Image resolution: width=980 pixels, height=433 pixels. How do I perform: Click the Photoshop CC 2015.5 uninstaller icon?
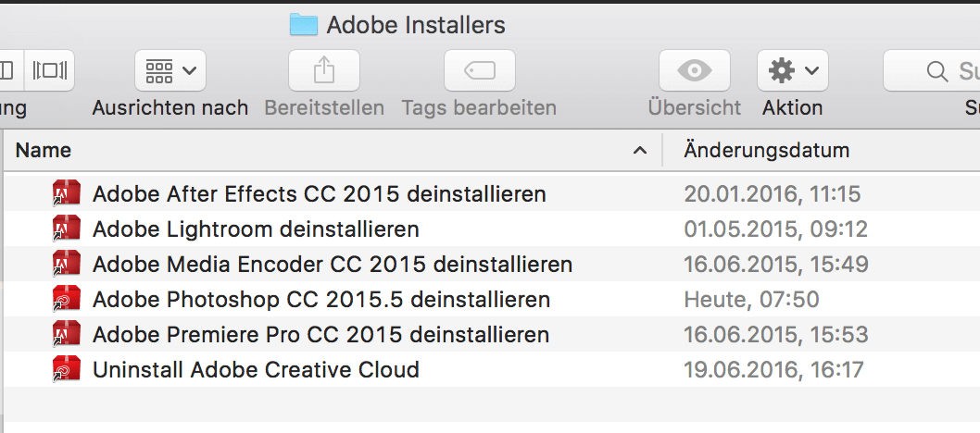click(67, 300)
